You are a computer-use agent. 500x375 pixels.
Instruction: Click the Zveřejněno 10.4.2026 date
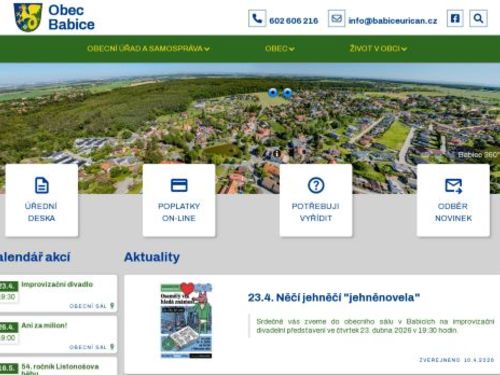(457, 360)
